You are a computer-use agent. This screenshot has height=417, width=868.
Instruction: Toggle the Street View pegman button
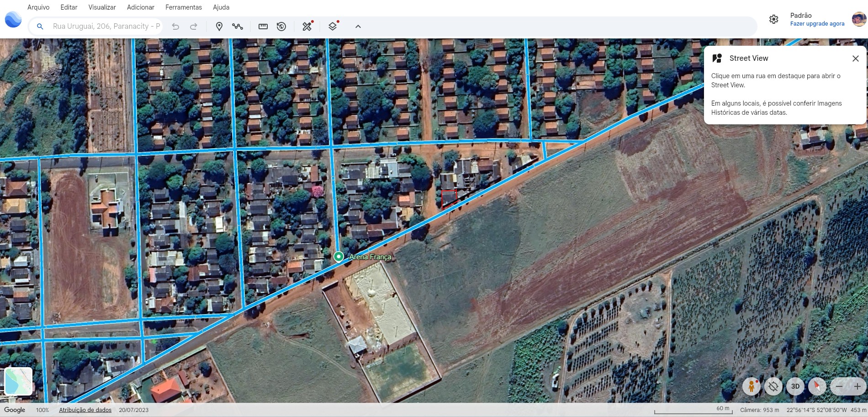point(751,386)
